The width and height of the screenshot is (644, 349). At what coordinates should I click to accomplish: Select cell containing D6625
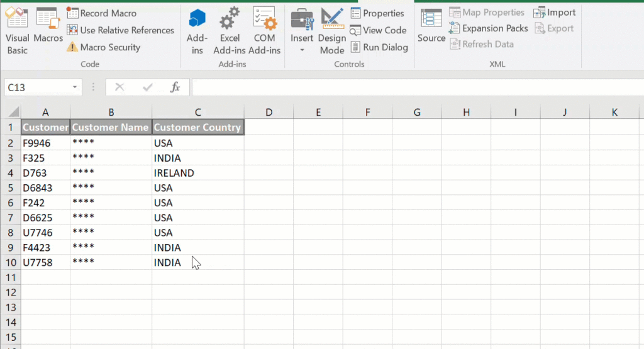point(45,218)
